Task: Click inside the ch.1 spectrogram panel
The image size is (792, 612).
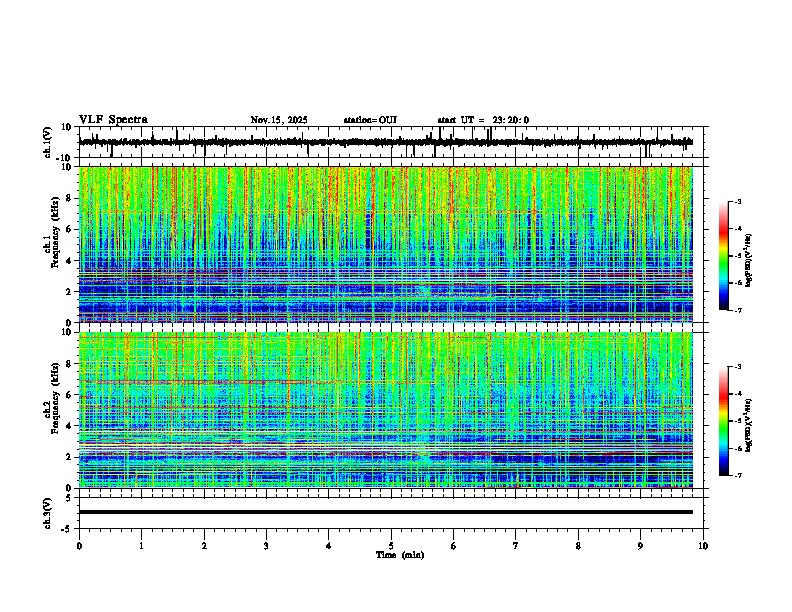Action: pos(385,244)
